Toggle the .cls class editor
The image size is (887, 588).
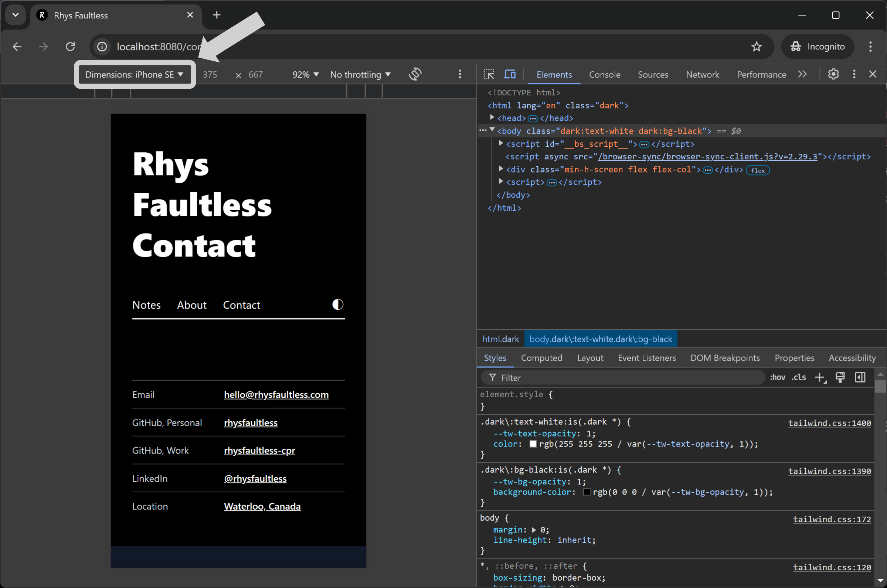[799, 377]
